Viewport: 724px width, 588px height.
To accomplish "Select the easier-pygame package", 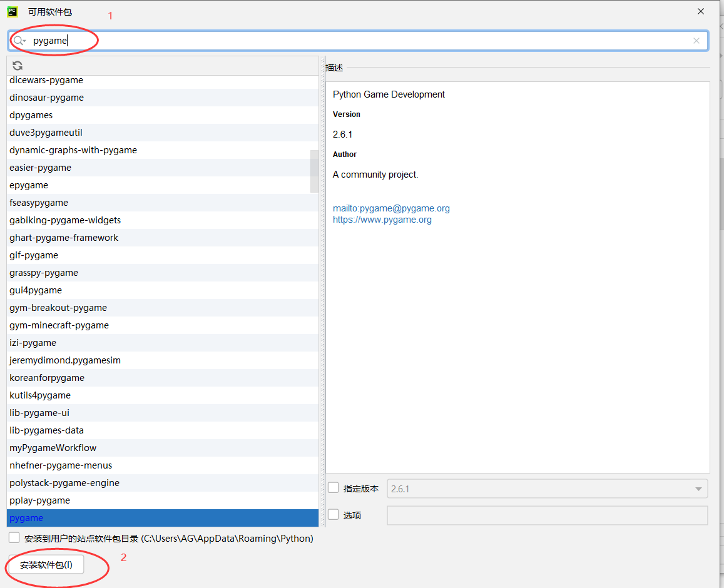I will tap(163, 168).
